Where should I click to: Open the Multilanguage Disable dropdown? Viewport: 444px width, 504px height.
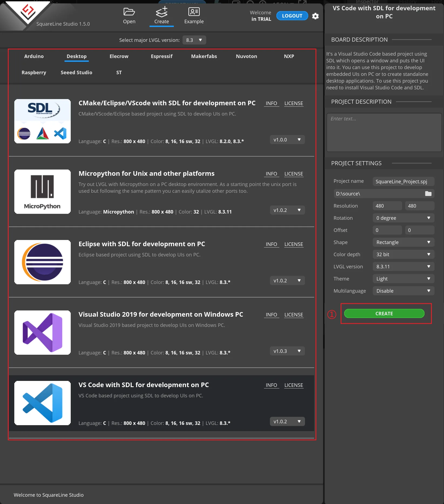pyautogui.click(x=404, y=291)
